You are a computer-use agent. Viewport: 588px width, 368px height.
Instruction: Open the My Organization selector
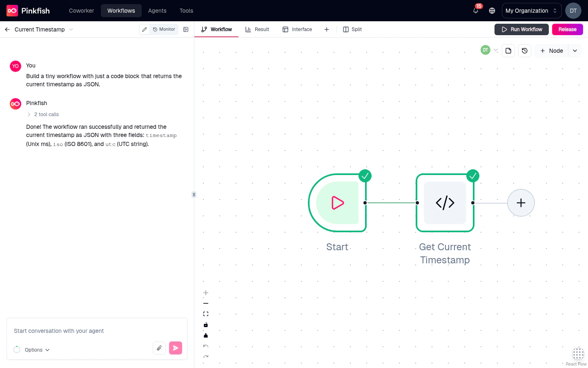531,11
